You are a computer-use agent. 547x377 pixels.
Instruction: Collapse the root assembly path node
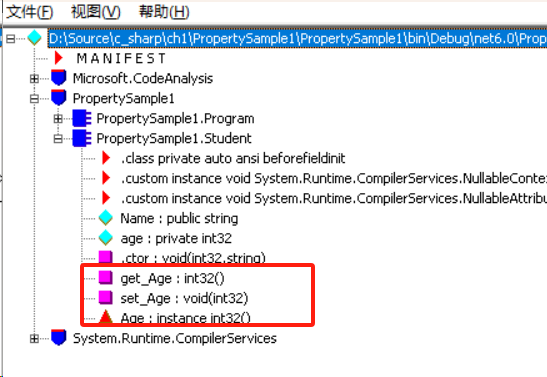pyautogui.click(x=10, y=38)
